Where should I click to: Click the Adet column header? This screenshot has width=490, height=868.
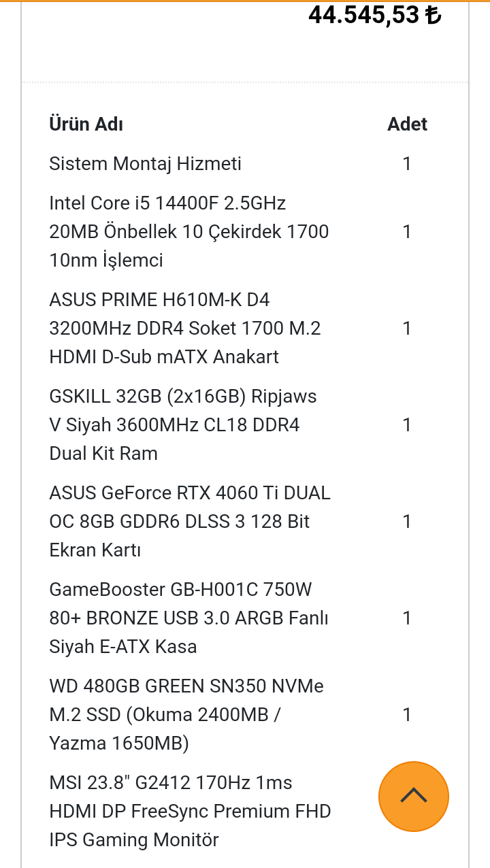point(406,124)
